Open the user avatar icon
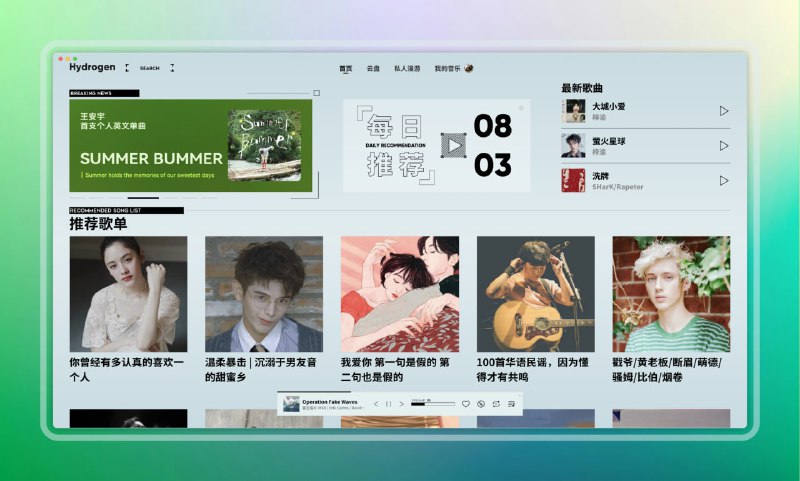 (468, 68)
